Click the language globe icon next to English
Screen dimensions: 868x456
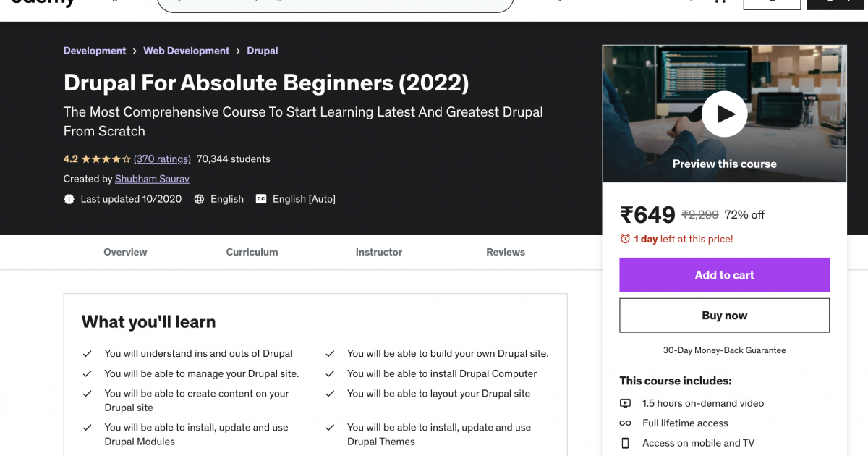[200, 198]
